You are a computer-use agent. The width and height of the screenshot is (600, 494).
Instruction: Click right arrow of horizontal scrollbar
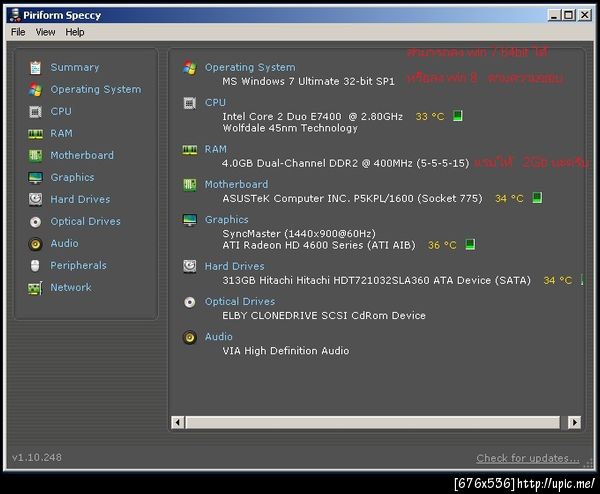click(x=574, y=422)
